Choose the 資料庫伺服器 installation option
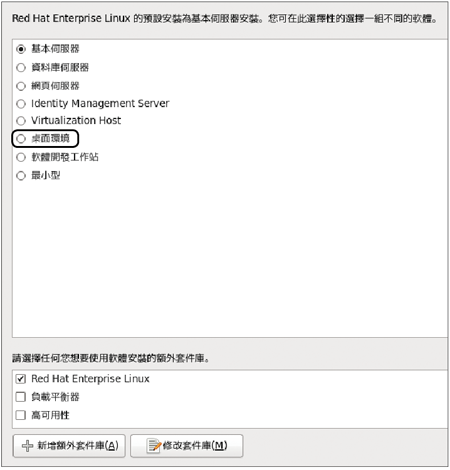This screenshot has height=470, width=450. (x=21, y=68)
